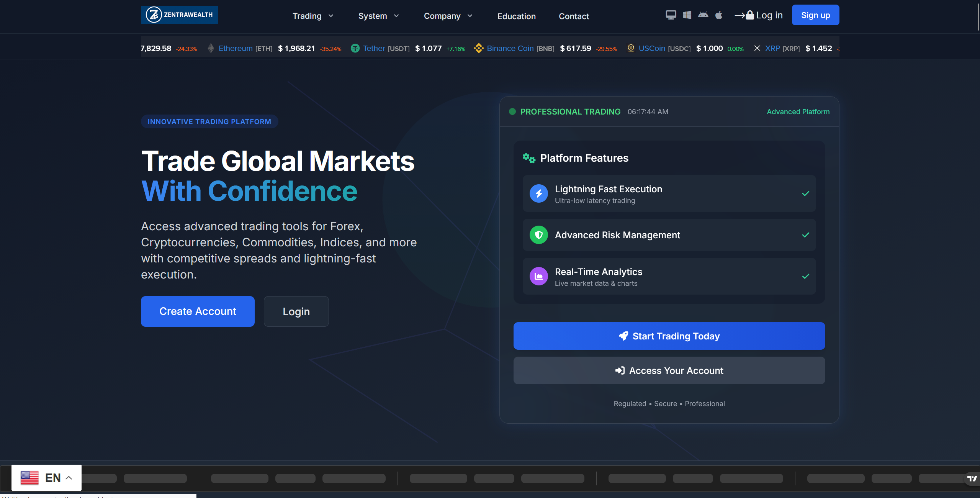Click the Apple platform icon
The height and width of the screenshot is (498, 980).
719,15
